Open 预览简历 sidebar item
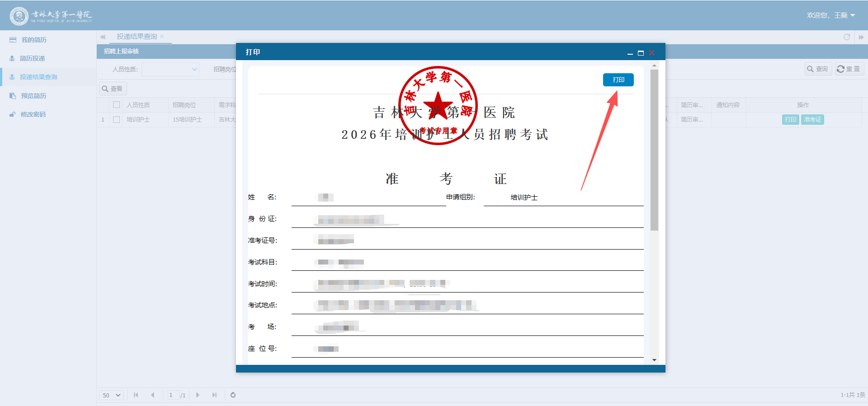 (x=33, y=96)
